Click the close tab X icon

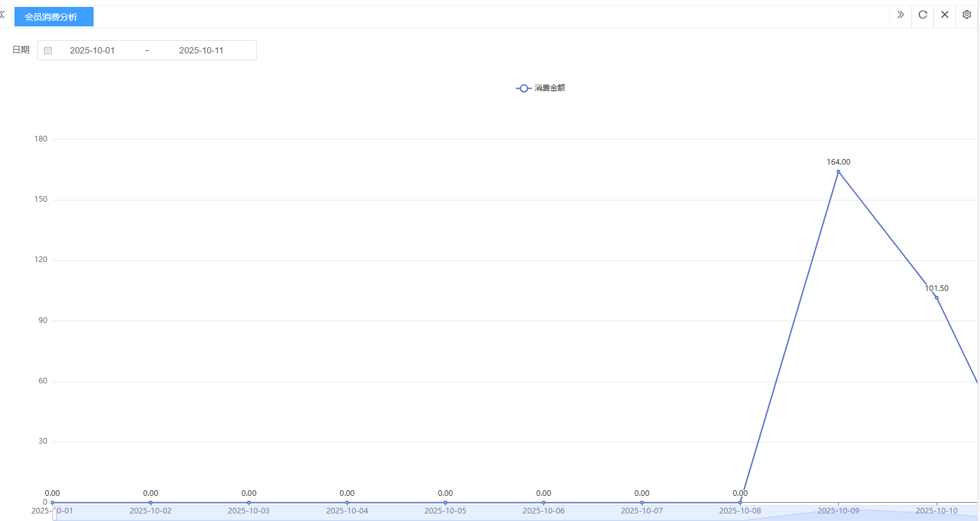[x=944, y=15]
